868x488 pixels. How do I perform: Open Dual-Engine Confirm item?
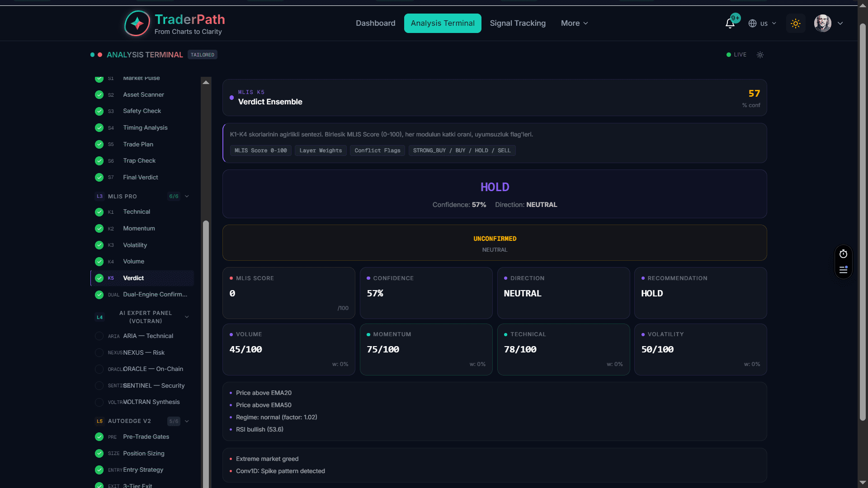142,295
